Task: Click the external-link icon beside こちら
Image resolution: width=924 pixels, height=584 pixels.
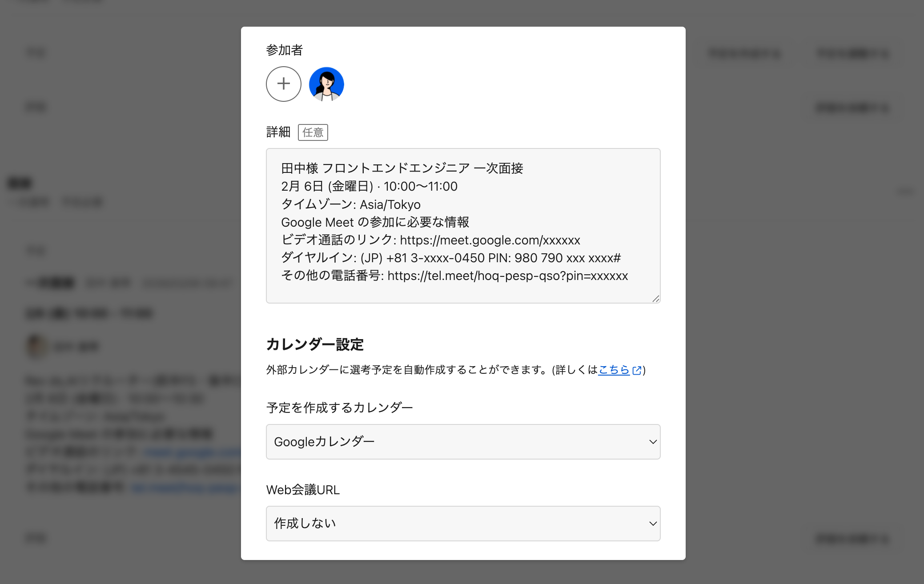Action: coord(637,370)
